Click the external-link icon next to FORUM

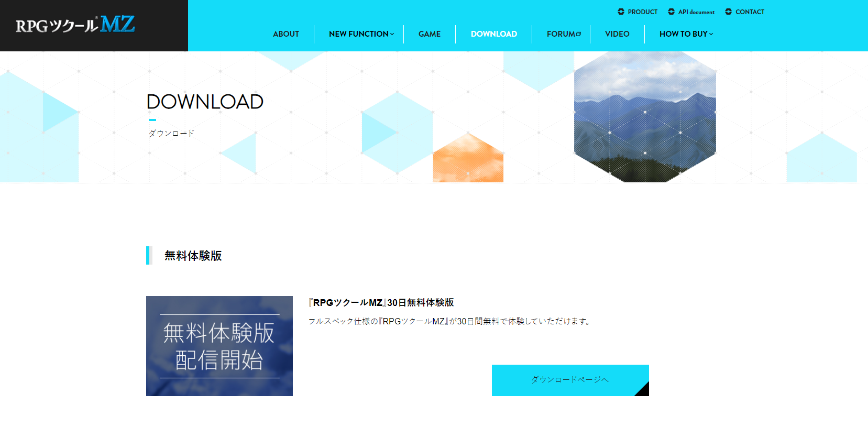(x=578, y=34)
